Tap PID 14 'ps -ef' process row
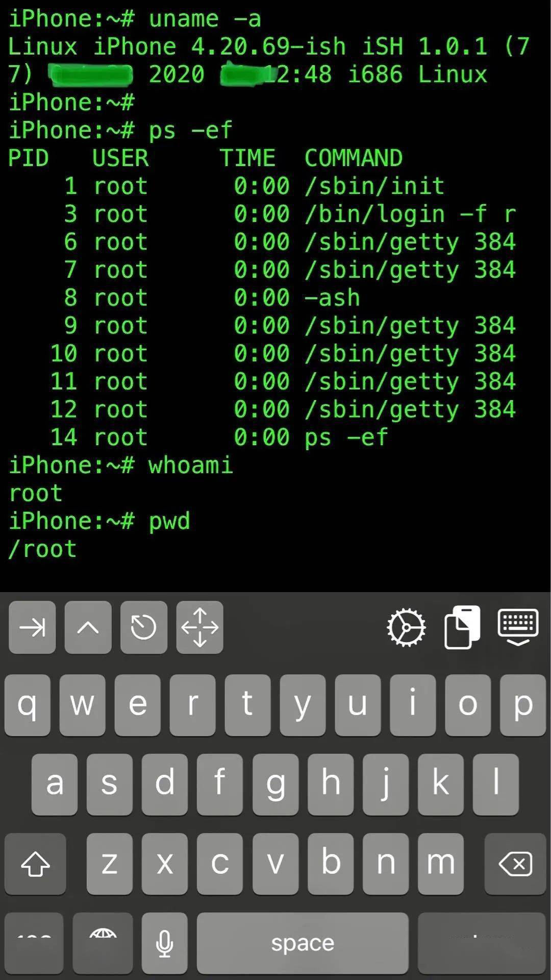551x980 pixels. pyautogui.click(x=219, y=438)
